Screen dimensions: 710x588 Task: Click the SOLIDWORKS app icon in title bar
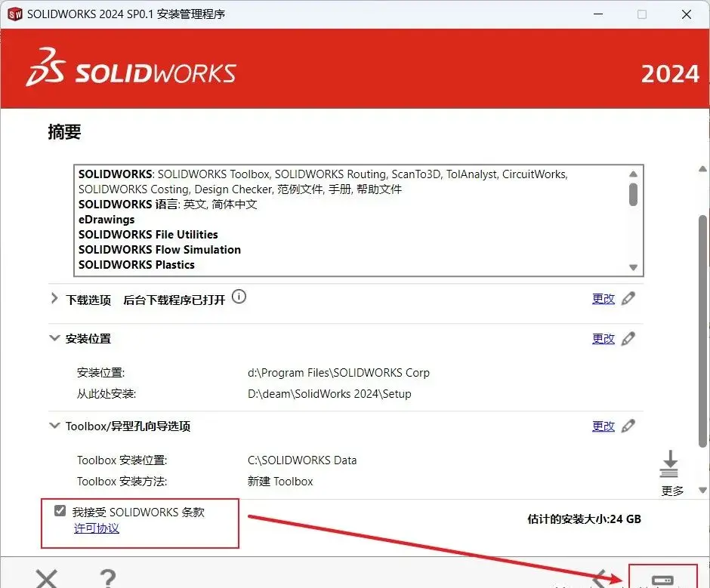(x=15, y=14)
